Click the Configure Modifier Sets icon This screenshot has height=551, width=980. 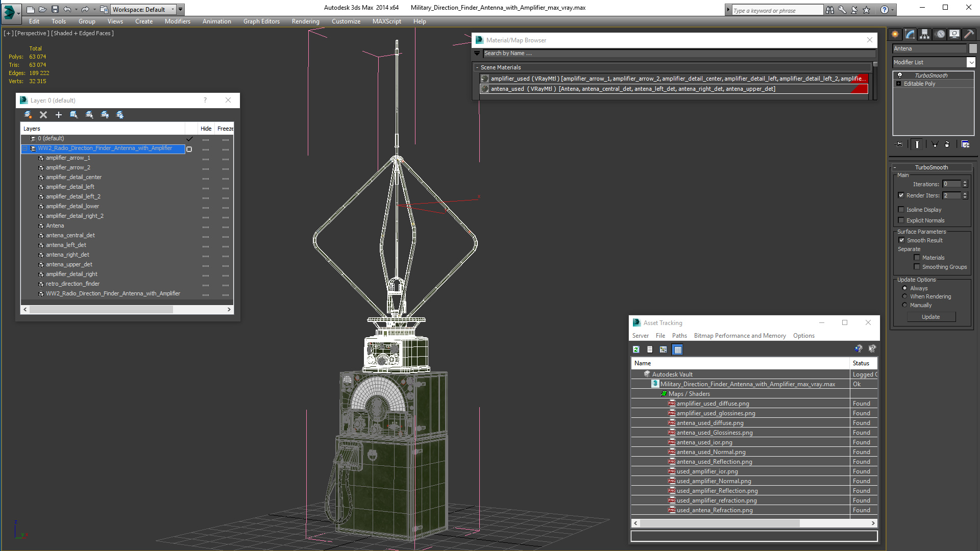coord(965,144)
